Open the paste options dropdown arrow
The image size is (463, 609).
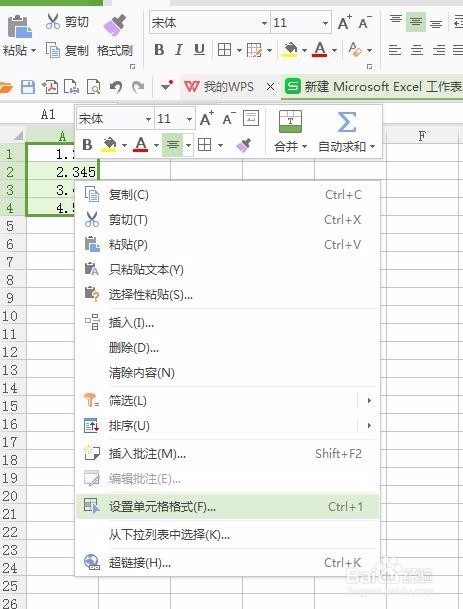pos(33,50)
